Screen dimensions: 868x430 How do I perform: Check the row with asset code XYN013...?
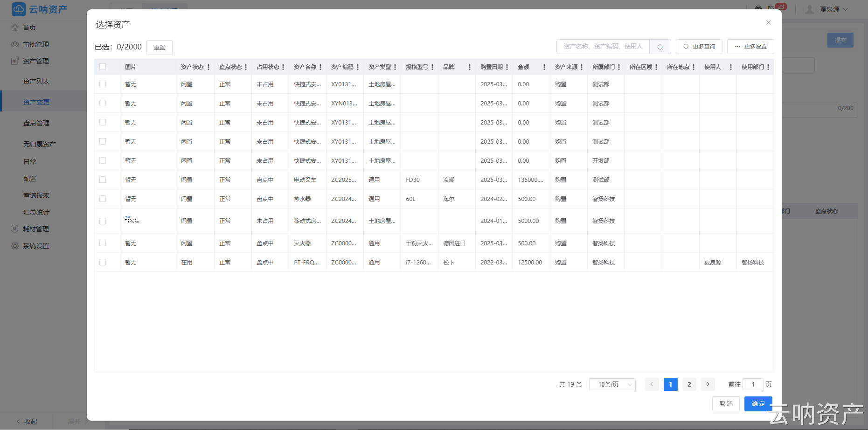[103, 103]
